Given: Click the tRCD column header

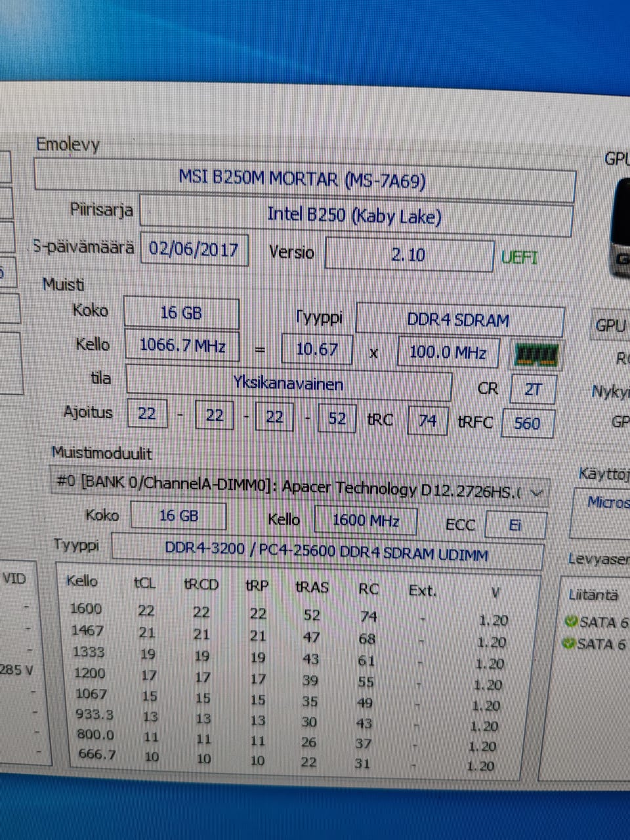Looking at the screenshot, I should 201,584.
